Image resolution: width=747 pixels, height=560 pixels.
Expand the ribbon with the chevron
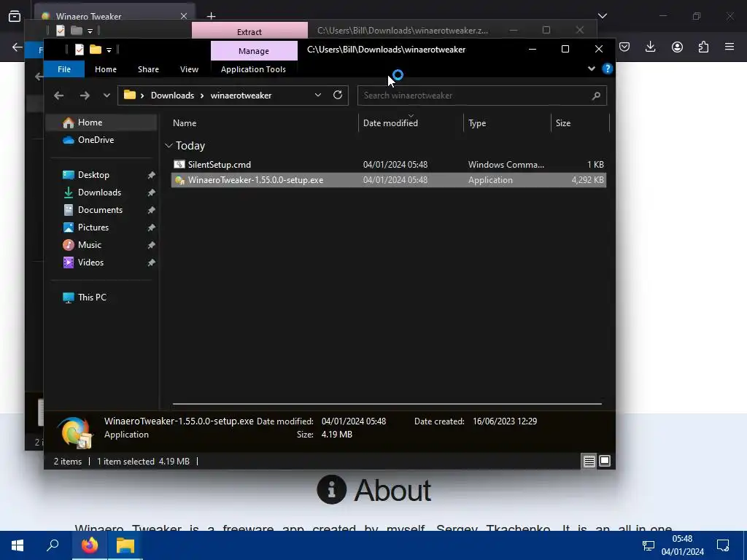click(591, 69)
